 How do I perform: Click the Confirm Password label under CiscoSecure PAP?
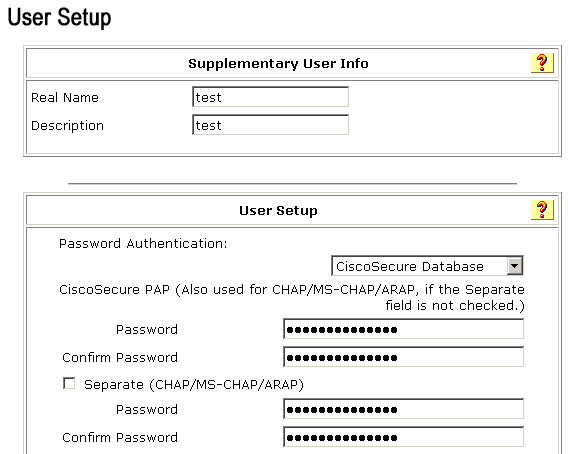coord(120,358)
